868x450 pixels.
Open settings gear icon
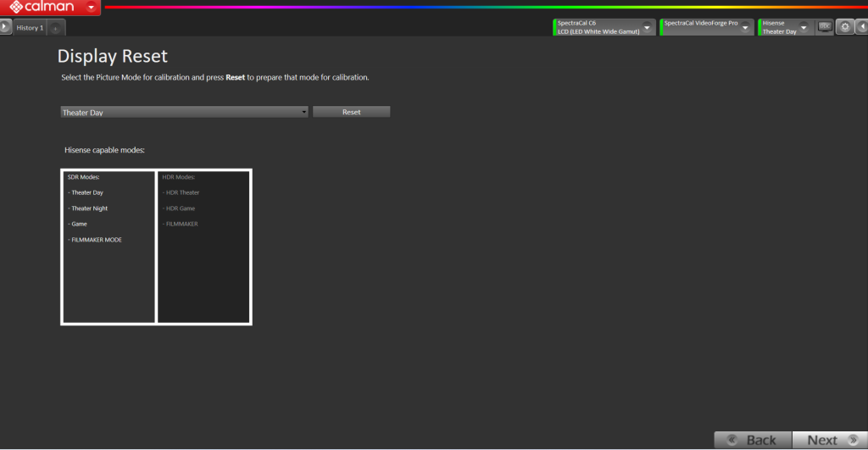[x=845, y=27]
